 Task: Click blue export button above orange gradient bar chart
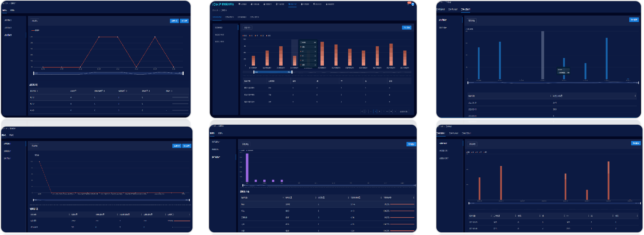(406, 28)
